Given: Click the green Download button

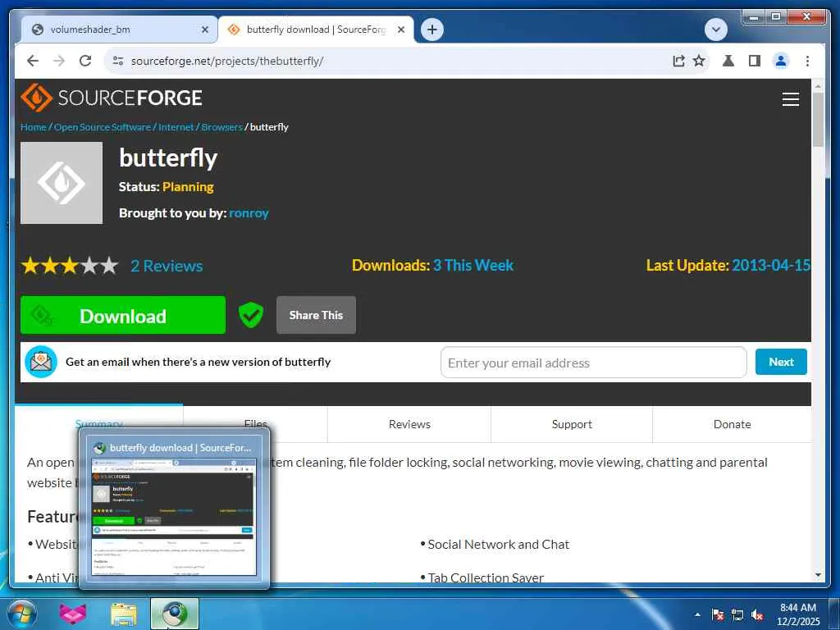Looking at the screenshot, I should tap(123, 316).
